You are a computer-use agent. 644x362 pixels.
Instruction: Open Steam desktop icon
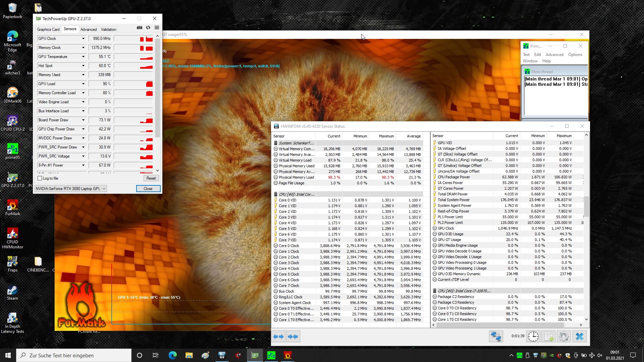[x=12, y=292]
